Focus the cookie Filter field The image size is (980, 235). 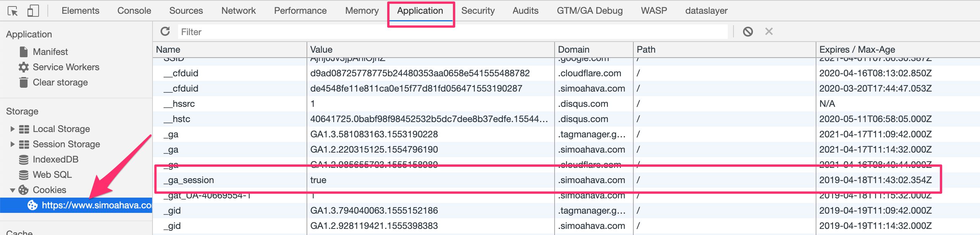[453, 32]
